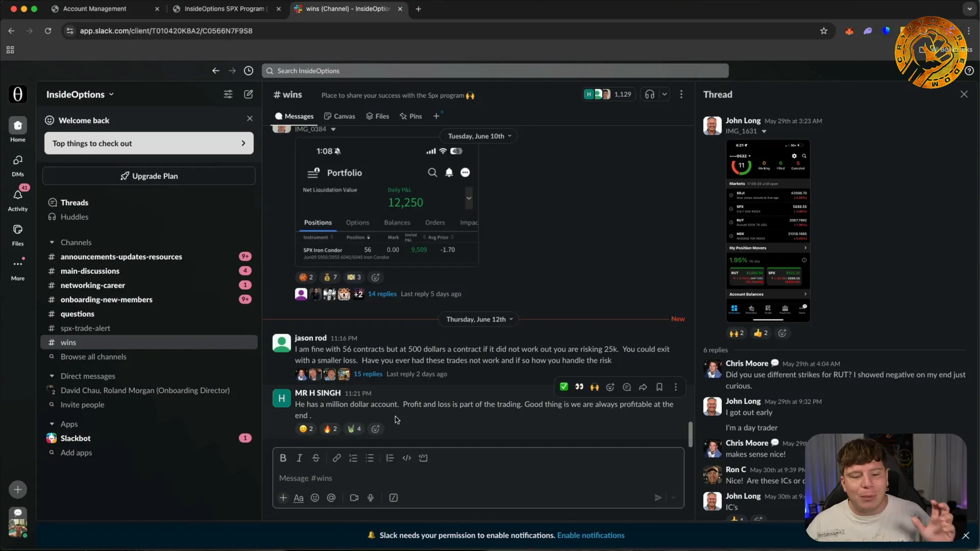Open InsideOptions workspace dropdown
This screenshot has height=551, width=980.
pyautogui.click(x=80, y=94)
